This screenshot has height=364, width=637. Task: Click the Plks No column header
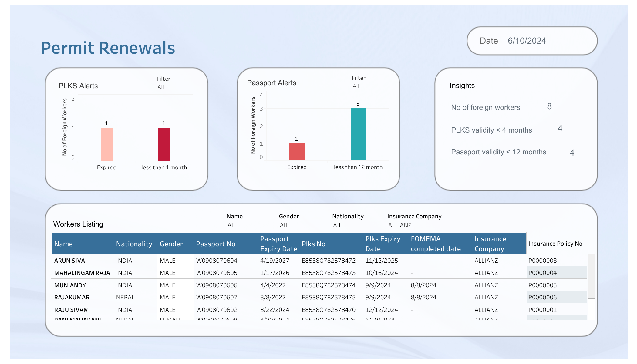coord(313,244)
